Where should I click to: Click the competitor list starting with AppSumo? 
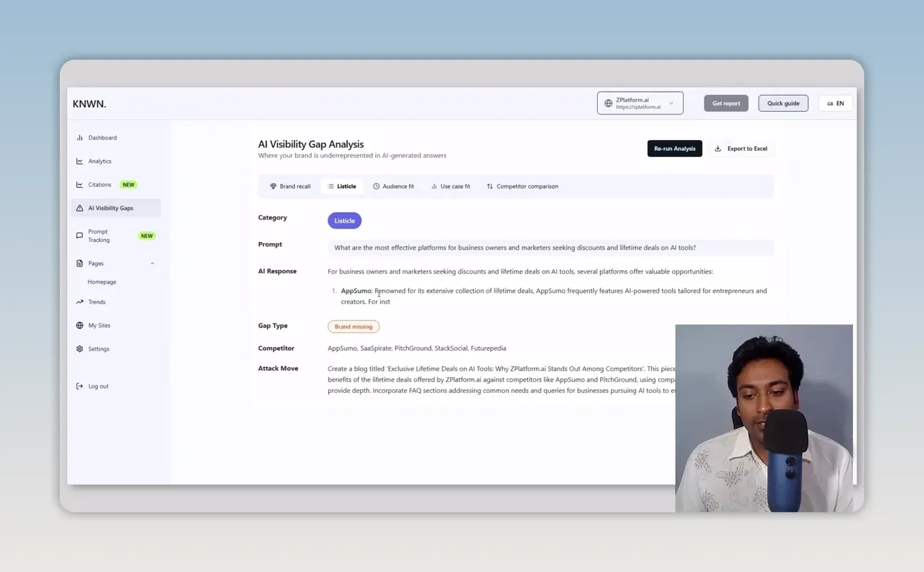[417, 348]
